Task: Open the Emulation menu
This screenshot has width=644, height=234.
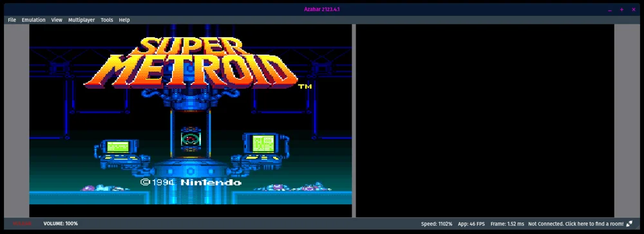Action: click(x=33, y=20)
